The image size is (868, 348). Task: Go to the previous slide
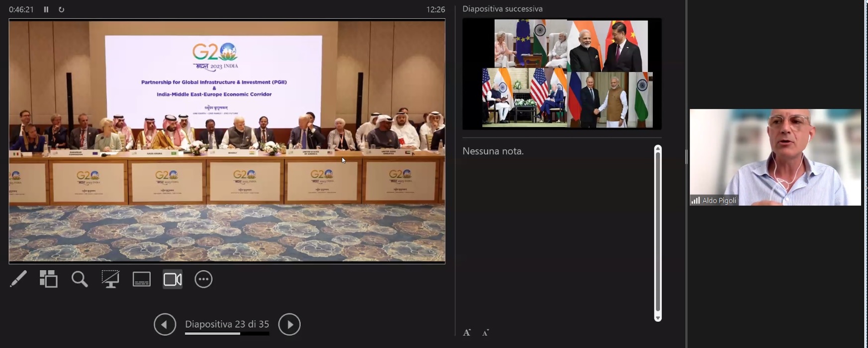point(165,325)
